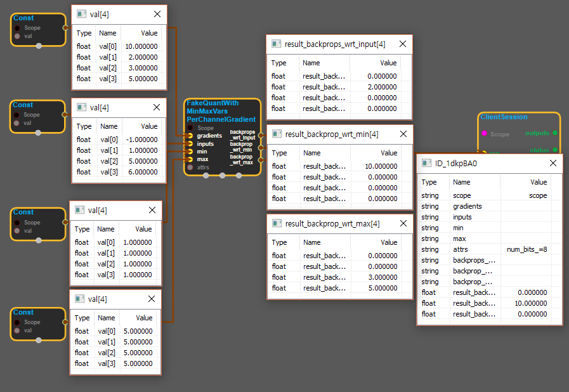Select the ClientSession node title
569x392 pixels.
[x=504, y=117]
